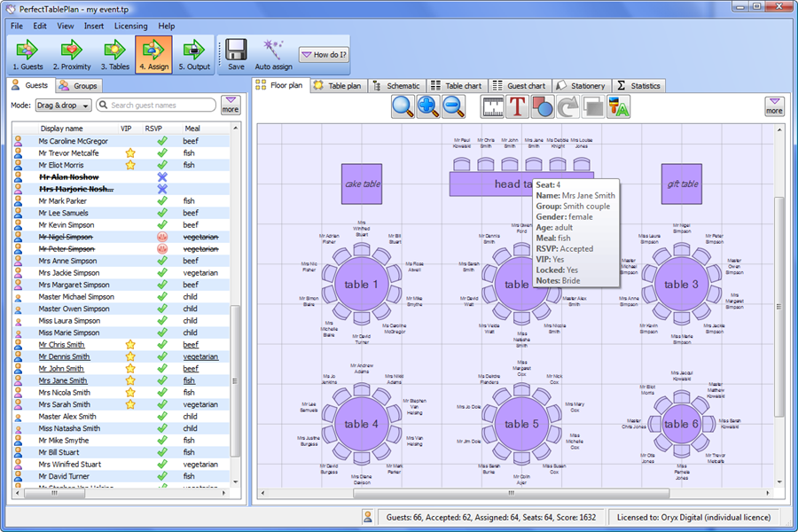This screenshot has height=532, width=798.
Task: Switch to the Schematic tab
Action: [396, 85]
